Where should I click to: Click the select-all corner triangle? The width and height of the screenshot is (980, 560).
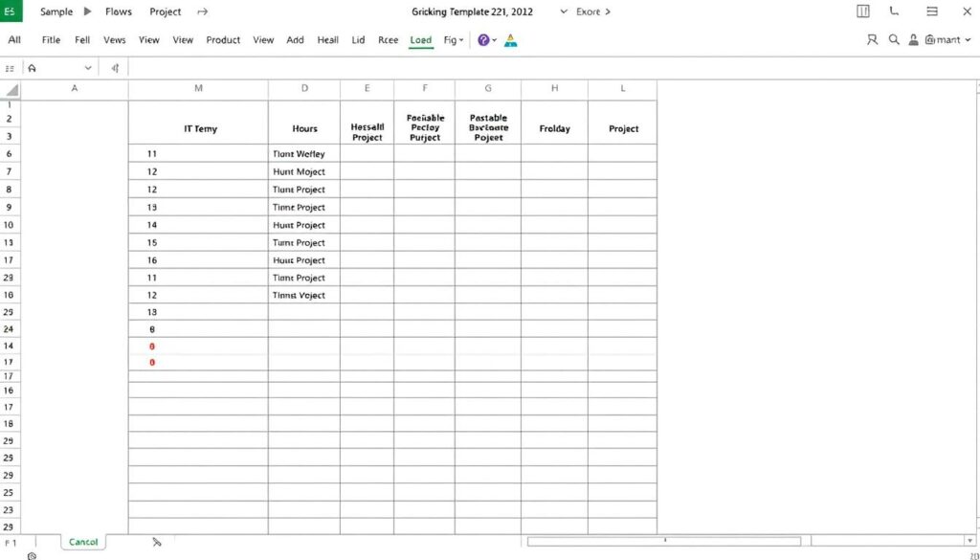tap(11, 89)
